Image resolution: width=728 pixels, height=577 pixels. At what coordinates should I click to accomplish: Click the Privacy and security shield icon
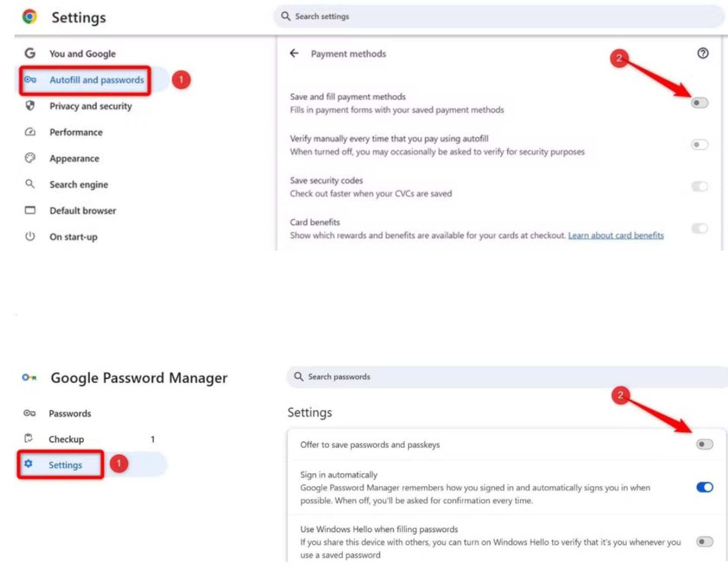point(30,105)
